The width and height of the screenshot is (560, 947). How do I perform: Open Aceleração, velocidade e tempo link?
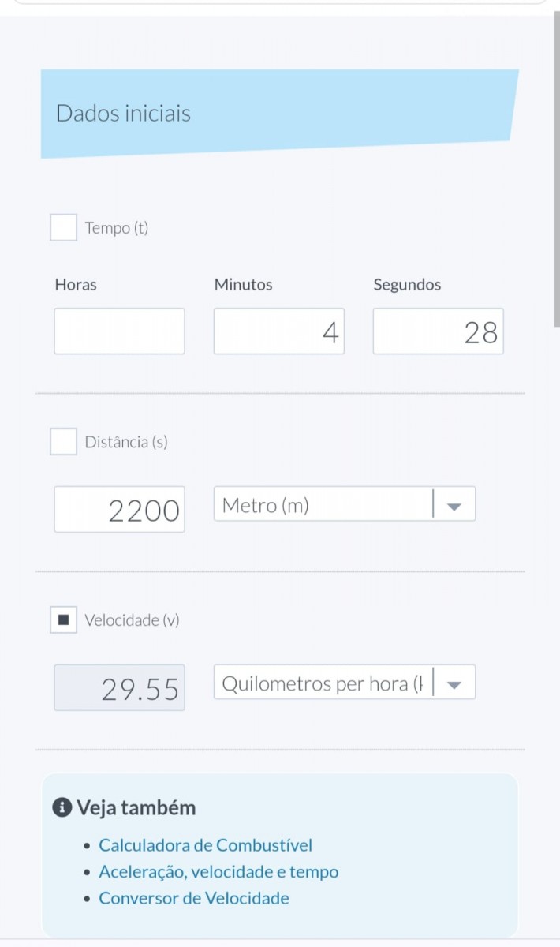(x=218, y=872)
